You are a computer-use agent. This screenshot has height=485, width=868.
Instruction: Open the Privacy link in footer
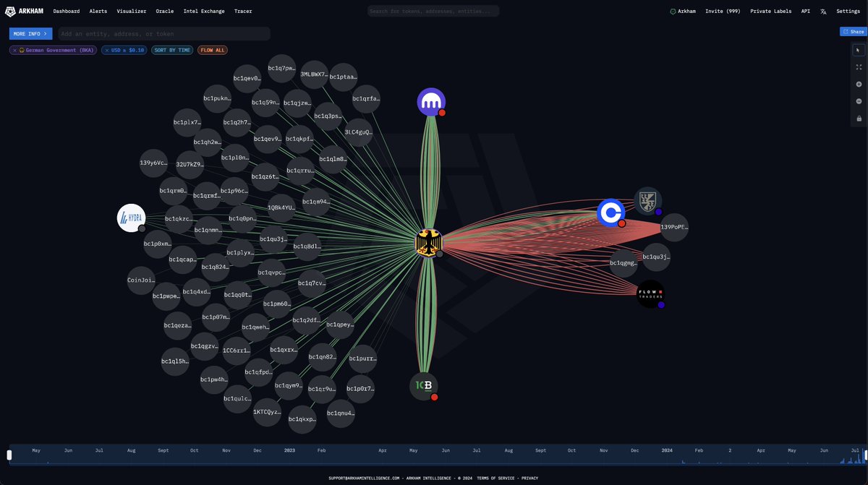[x=530, y=478]
